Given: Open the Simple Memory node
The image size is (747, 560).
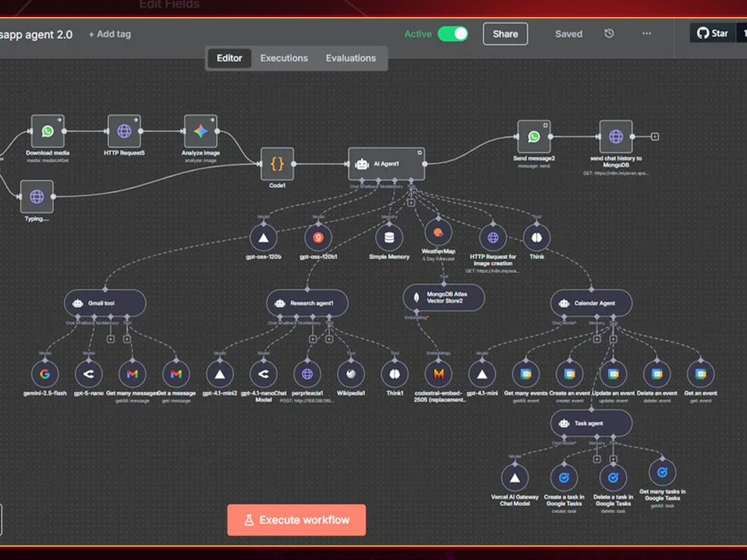Looking at the screenshot, I should tap(389, 237).
